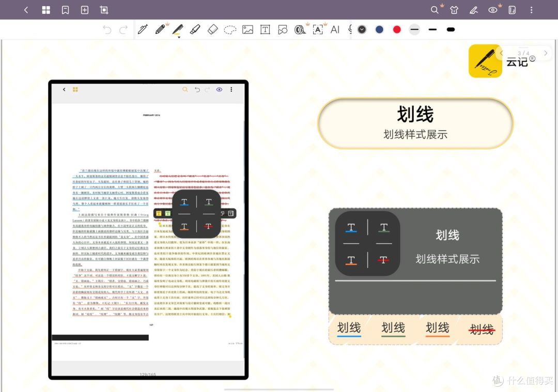Open the bookmarks panel
Image resolution: width=558 pixels, height=392 pixels.
pos(65,9)
